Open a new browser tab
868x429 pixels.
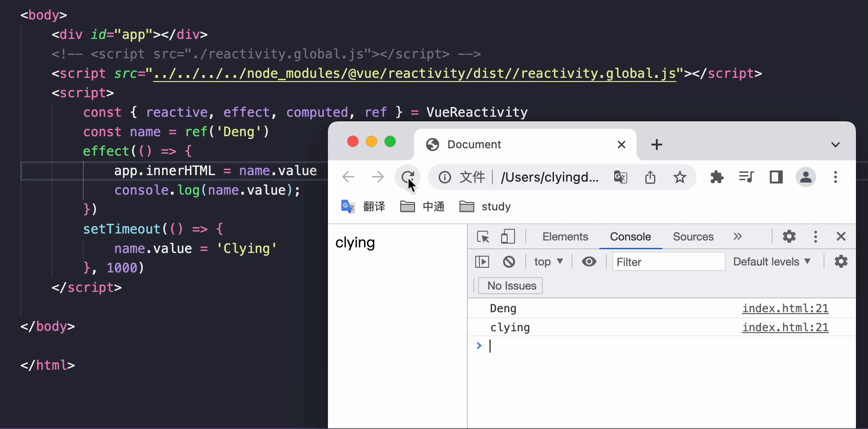tap(657, 145)
